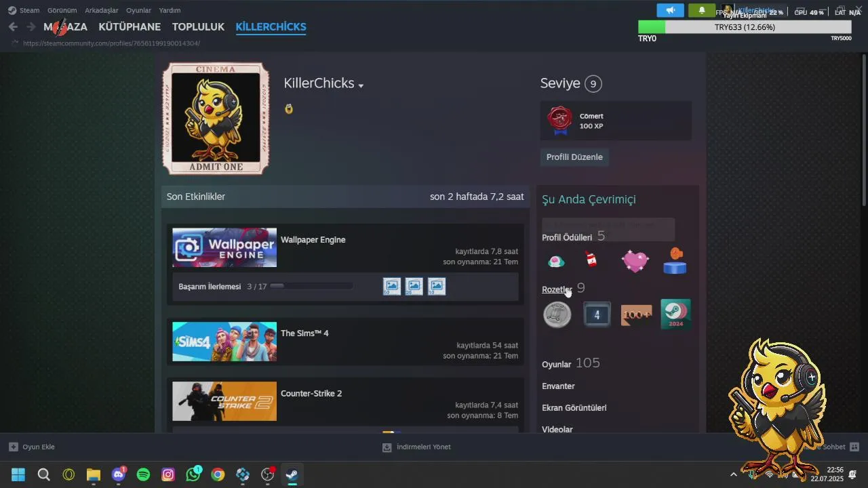Open the Envanter link
This screenshot has height=488, width=868.
coord(558,386)
